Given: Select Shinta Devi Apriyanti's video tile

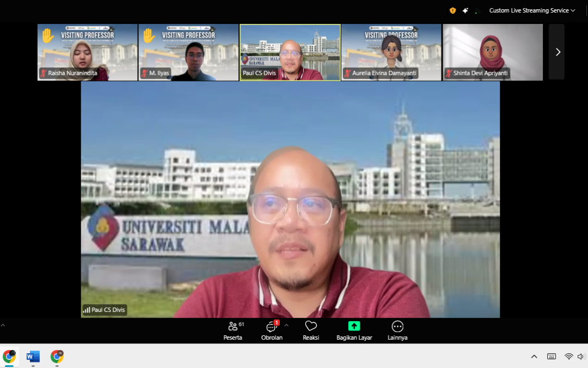Looking at the screenshot, I should [x=492, y=52].
